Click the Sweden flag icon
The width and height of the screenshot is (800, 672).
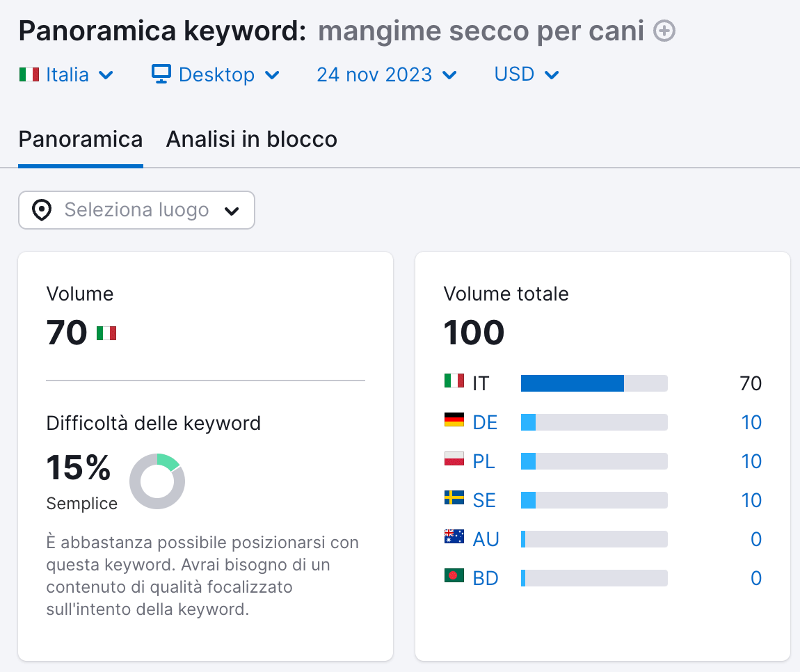point(453,499)
